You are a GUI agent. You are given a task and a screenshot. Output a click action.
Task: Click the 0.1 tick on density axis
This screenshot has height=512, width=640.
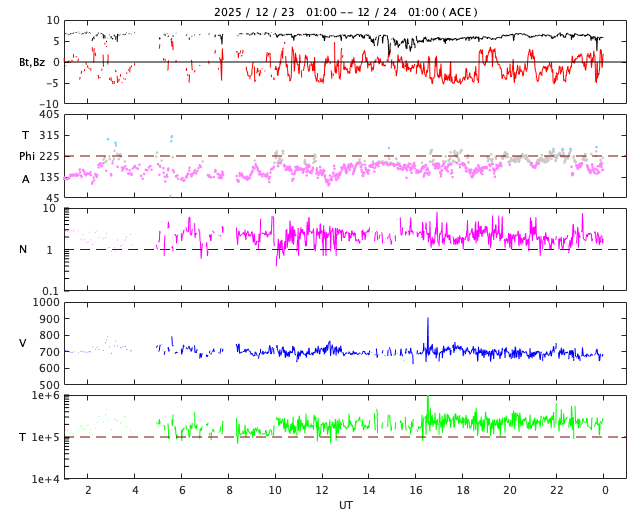(x=49, y=291)
